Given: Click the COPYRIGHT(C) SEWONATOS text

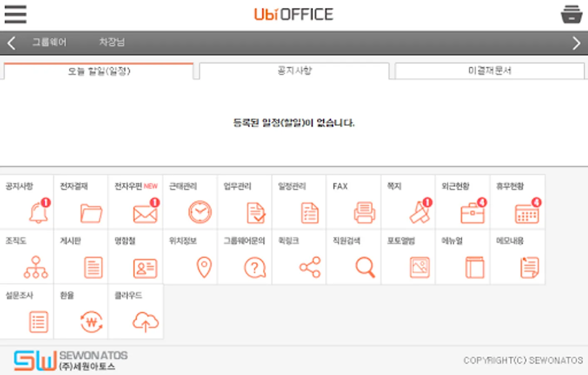Looking at the screenshot, I should (x=523, y=360).
